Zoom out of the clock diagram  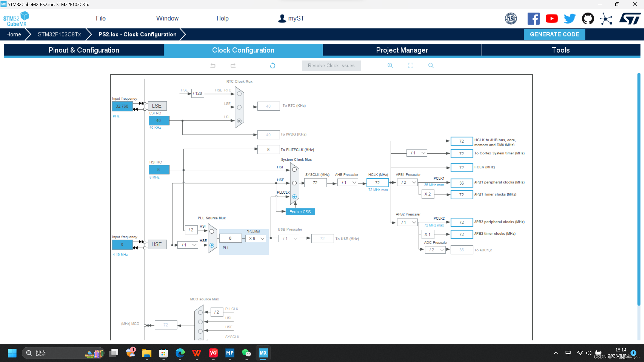point(431,65)
